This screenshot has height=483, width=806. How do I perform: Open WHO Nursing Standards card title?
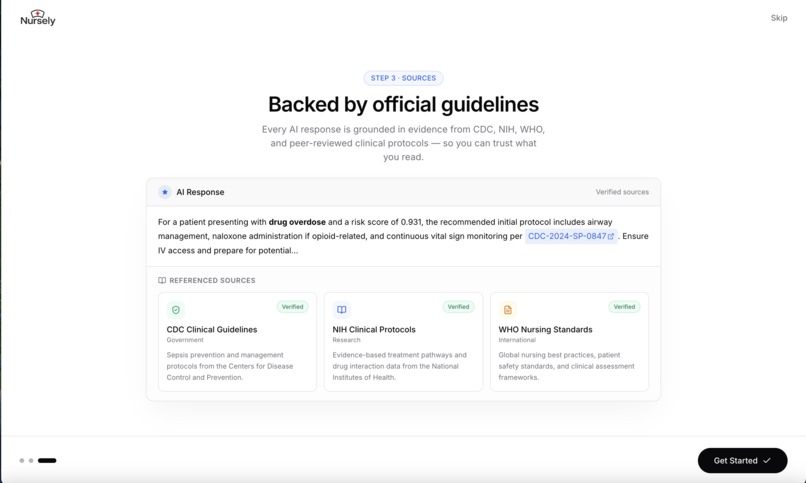tap(545, 329)
